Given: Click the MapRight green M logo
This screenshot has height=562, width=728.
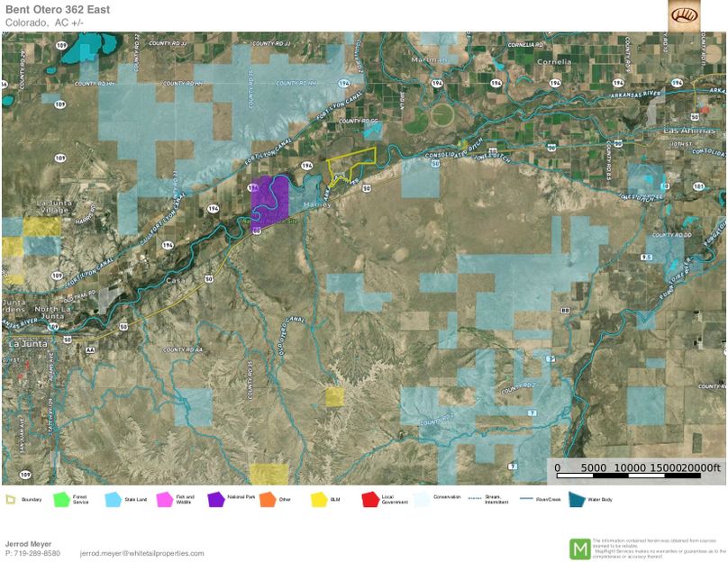Looking at the screenshot, I should pyautogui.click(x=579, y=548).
